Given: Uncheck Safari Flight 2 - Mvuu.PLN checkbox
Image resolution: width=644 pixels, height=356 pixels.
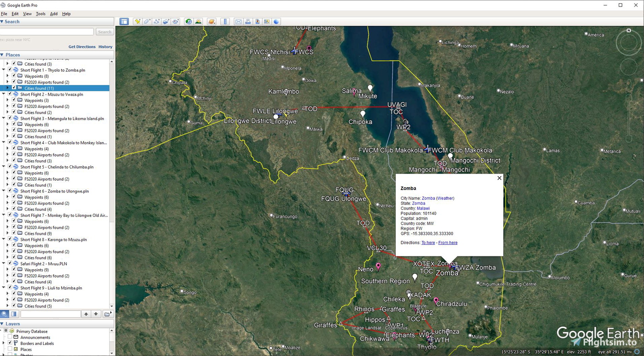Looking at the screenshot, I should [x=10, y=264].
